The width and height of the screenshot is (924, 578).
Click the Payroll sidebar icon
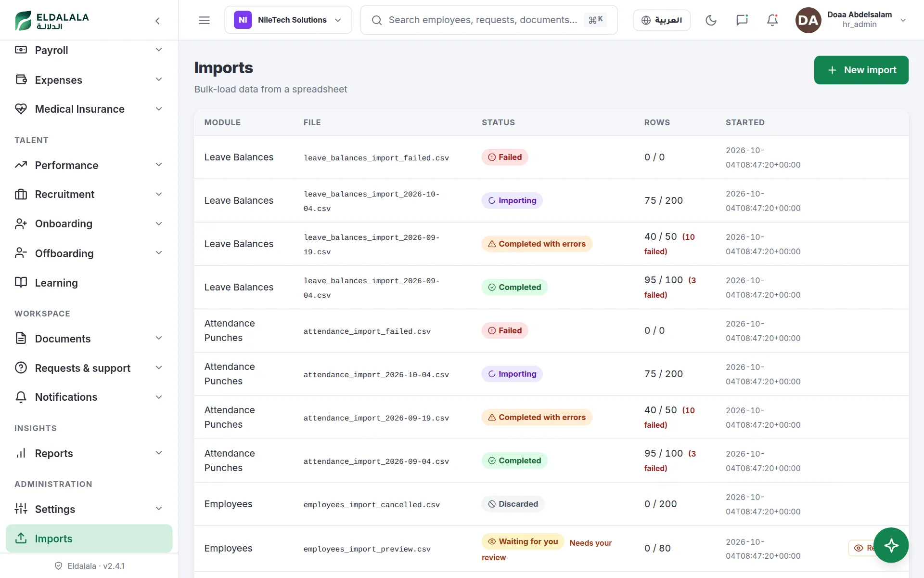[x=21, y=50]
